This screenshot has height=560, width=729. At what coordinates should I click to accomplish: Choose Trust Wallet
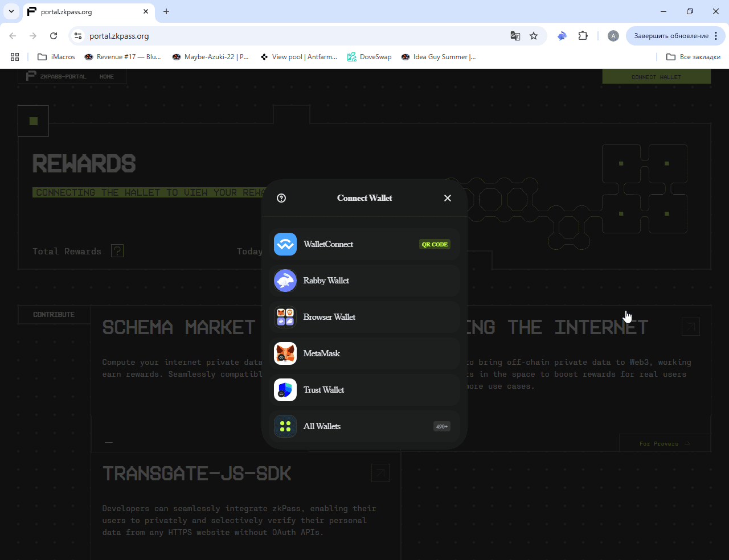[x=364, y=390]
